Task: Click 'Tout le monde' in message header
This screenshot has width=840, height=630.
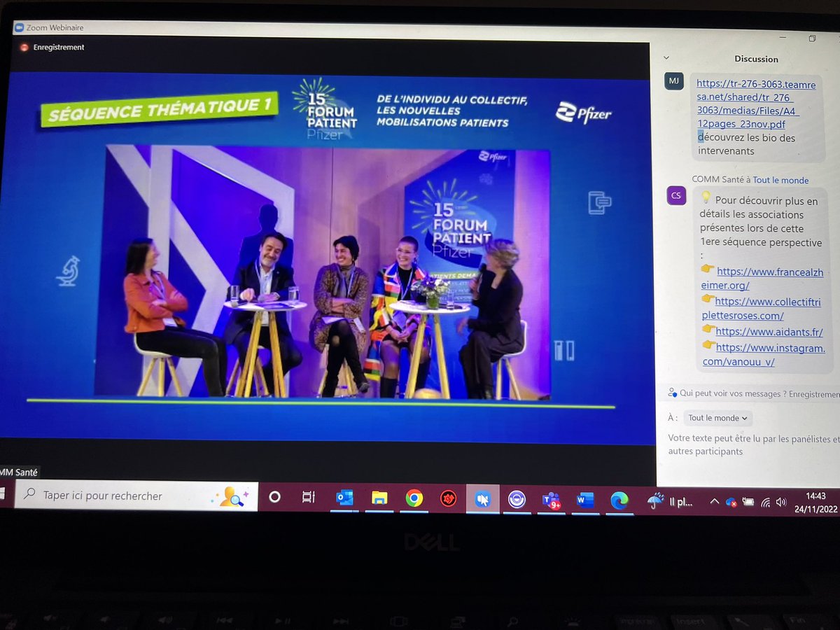Action: [780, 180]
